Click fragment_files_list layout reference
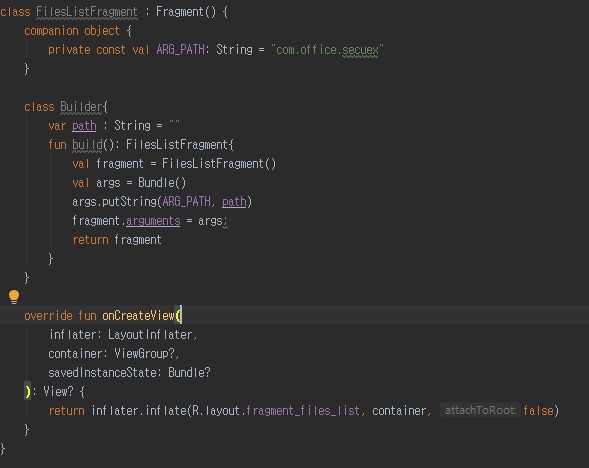The image size is (589, 468). pyautogui.click(x=303, y=411)
